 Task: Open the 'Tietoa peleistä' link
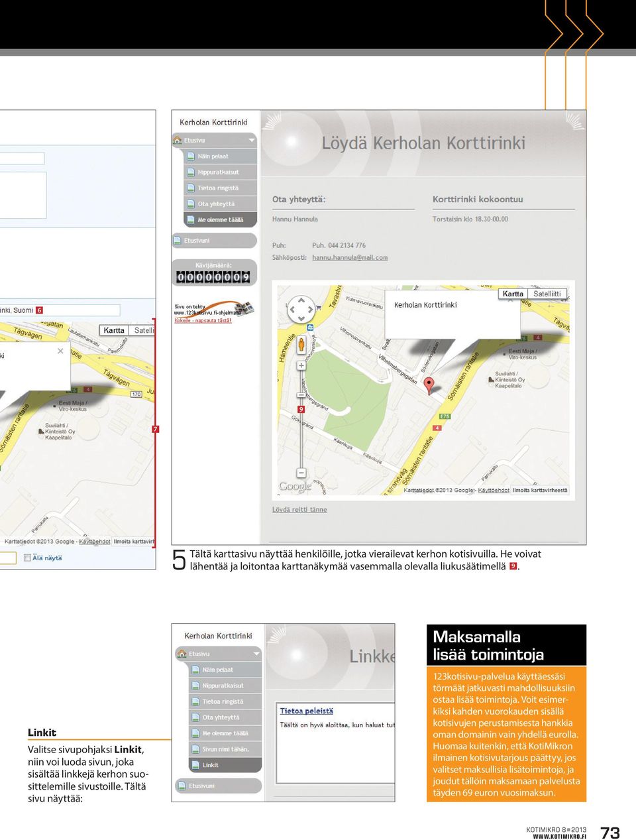pyautogui.click(x=307, y=711)
